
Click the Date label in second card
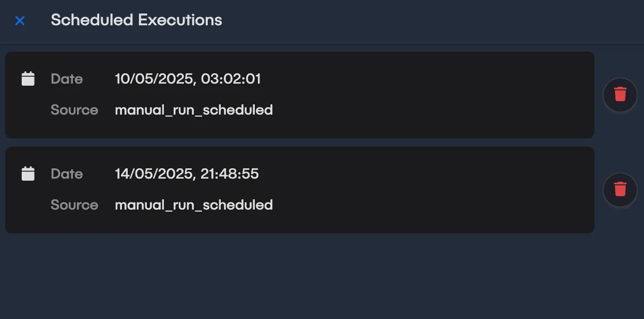tap(67, 174)
